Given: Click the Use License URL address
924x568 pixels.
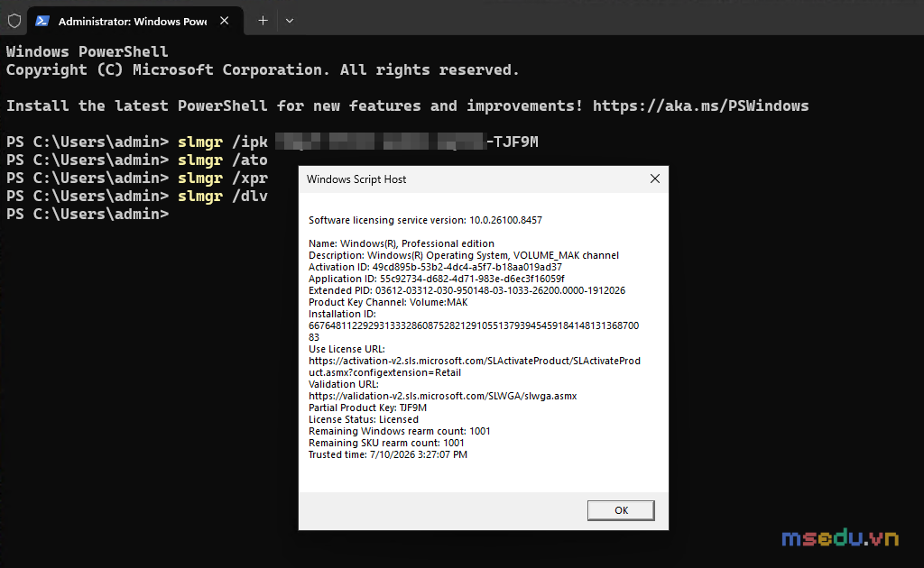Looking at the screenshot, I should [475, 367].
